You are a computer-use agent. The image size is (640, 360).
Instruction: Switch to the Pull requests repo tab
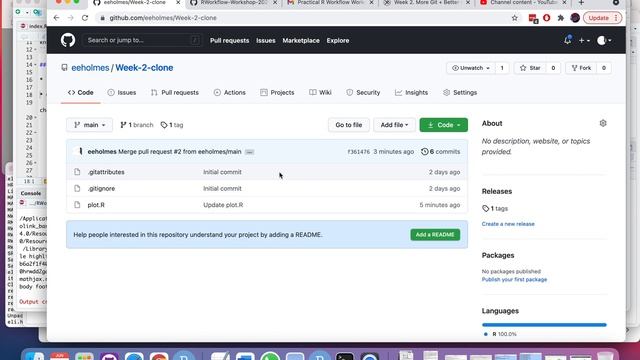click(175, 93)
